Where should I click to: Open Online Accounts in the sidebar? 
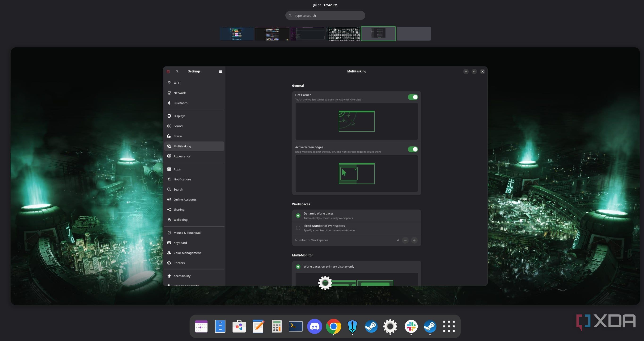click(194, 199)
